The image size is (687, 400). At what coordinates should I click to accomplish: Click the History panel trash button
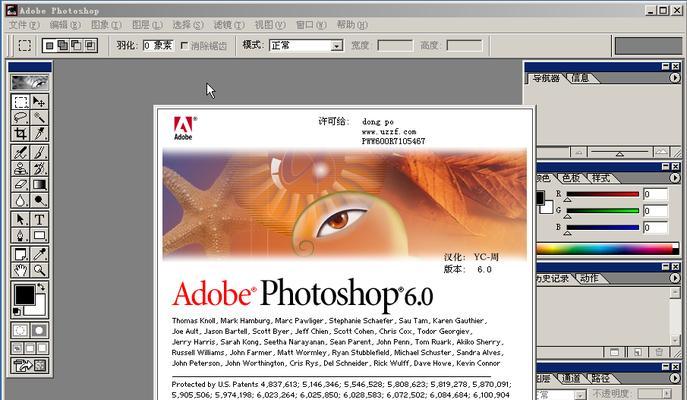659,352
